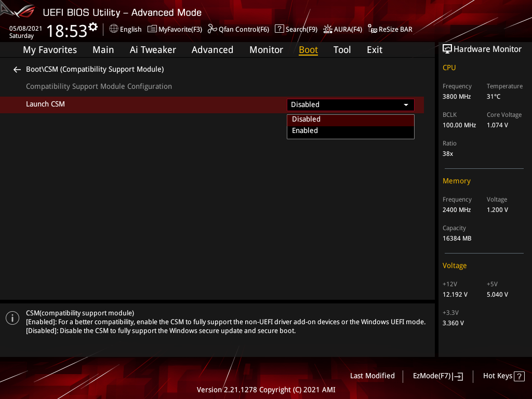The width and height of the screenshot is (532, 399).
Task: Click the 05/08/2021 date text
Action: [x=26, y=29]
